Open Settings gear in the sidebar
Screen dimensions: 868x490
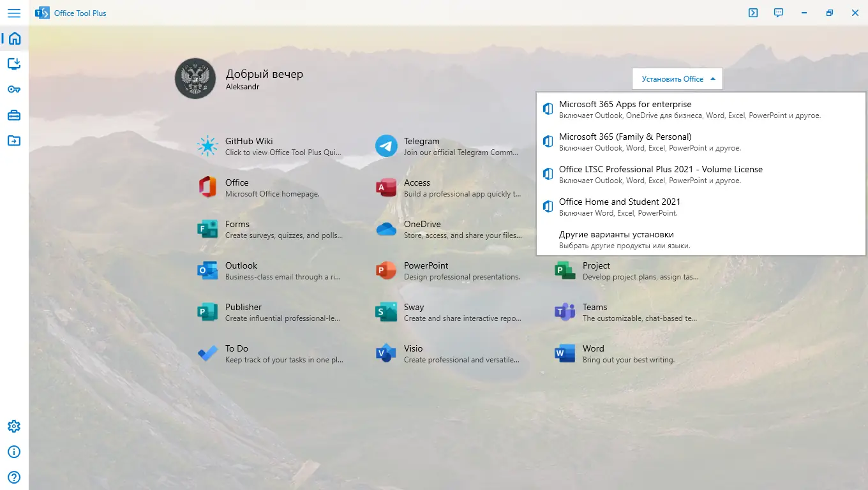click(14, 426)
